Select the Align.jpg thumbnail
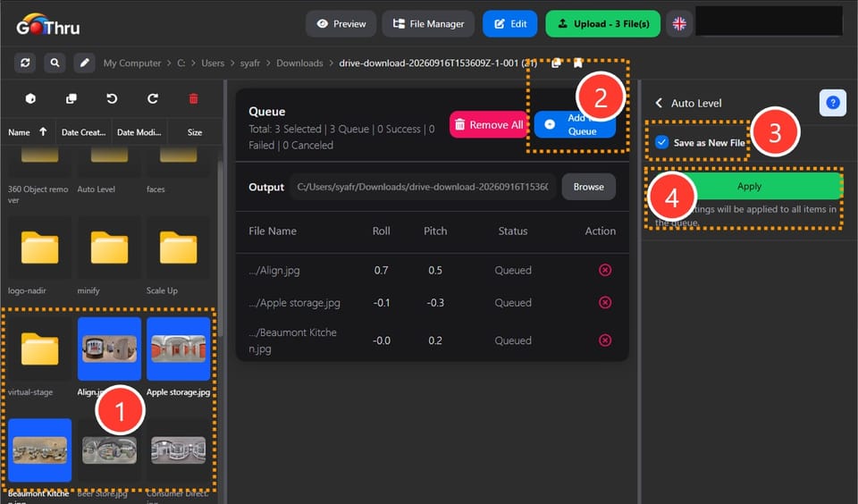 (109, 349)
